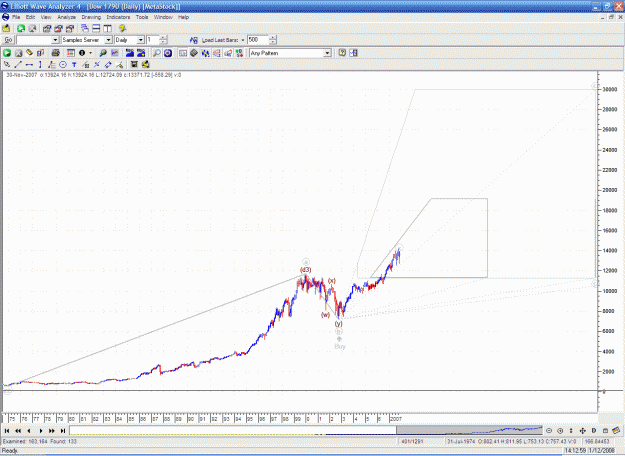Click the D button at bottom right
This screenshot has width=625, height=456.
[594, 431]
